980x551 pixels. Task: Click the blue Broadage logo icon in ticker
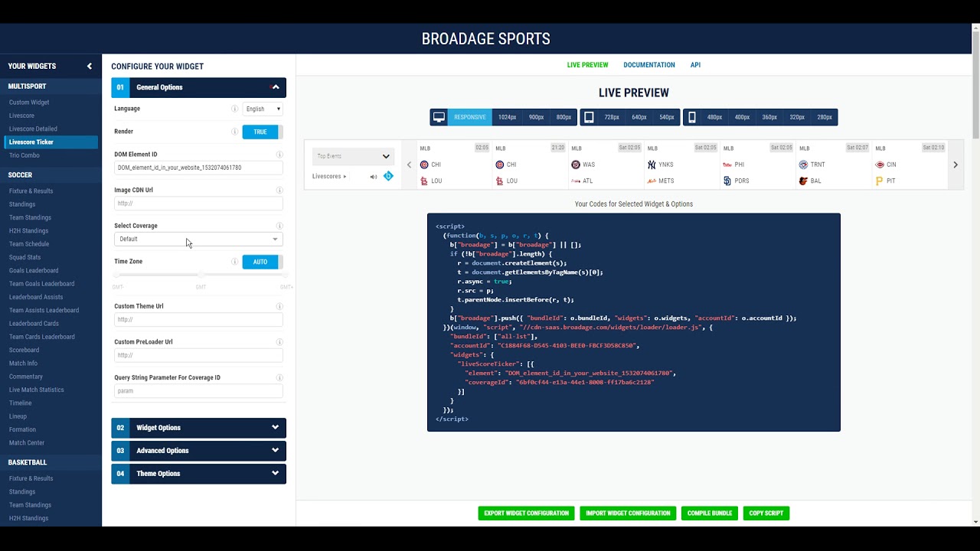pyautogui.click(x=388, y=176)
